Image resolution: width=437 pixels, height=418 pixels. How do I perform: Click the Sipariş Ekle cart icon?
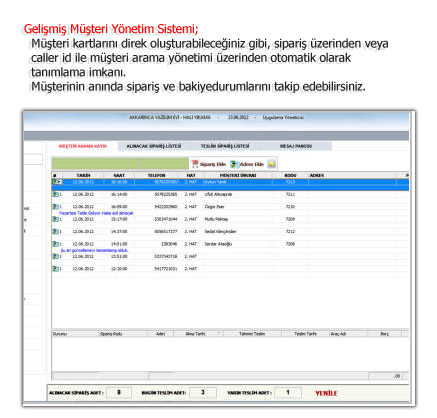point(195,164)
